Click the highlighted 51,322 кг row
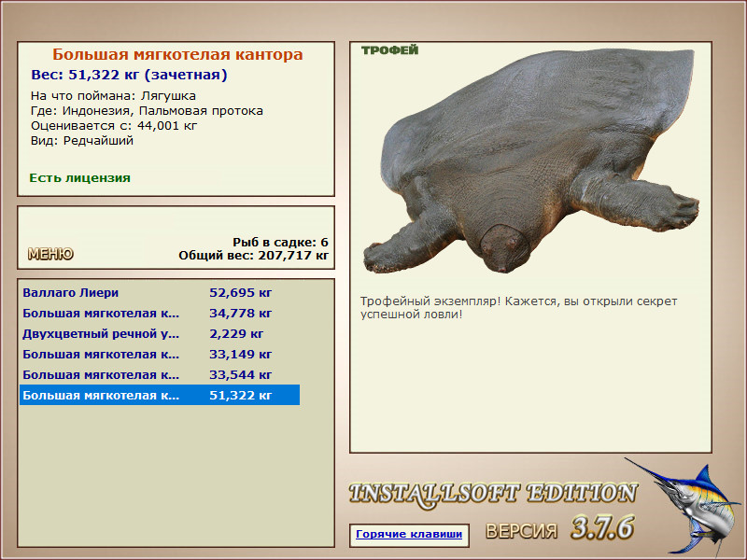 160,395
